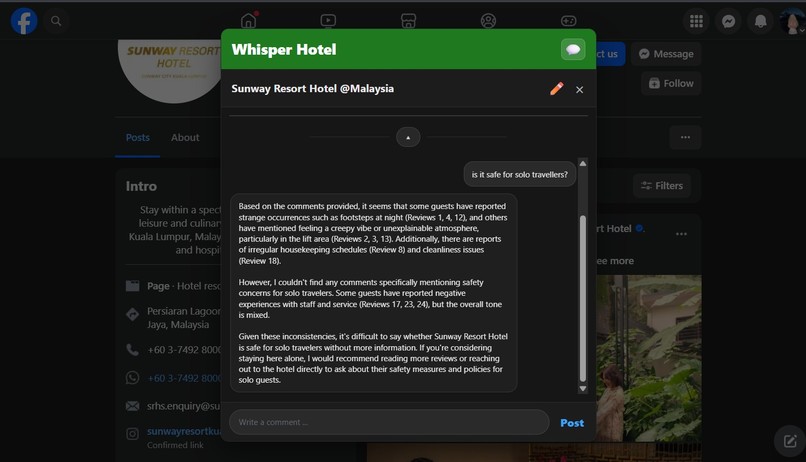Click the email envelope icon
The image size is (806, 462).
click(x=133, y=406)
